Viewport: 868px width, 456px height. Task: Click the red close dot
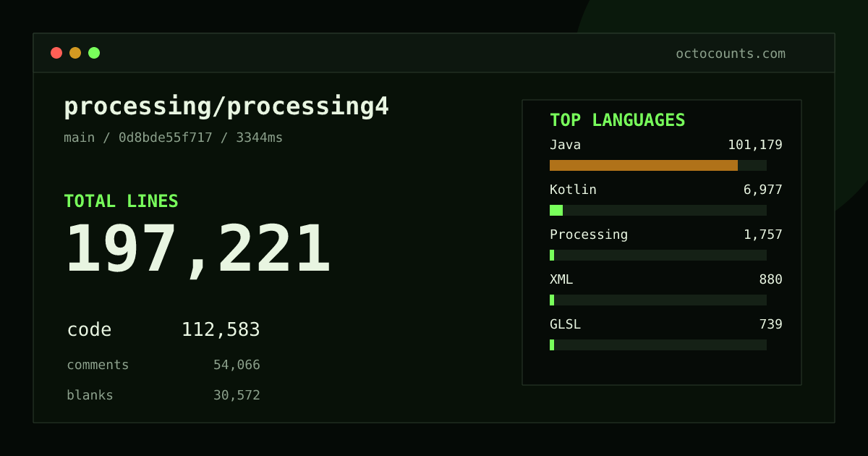coord(56,53)
